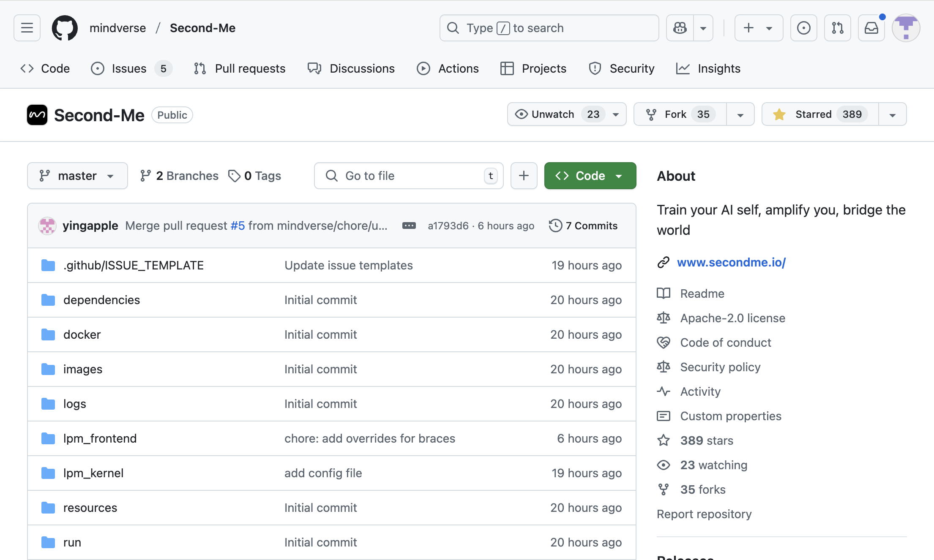Click the GitHub logo icon
The height and width of the screenshot is (560, 934).
point(65,28)
